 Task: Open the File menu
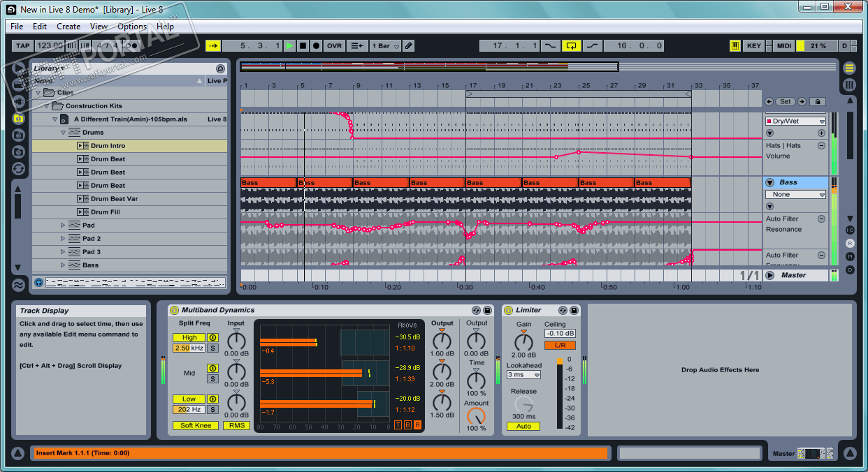click(17, 27)
